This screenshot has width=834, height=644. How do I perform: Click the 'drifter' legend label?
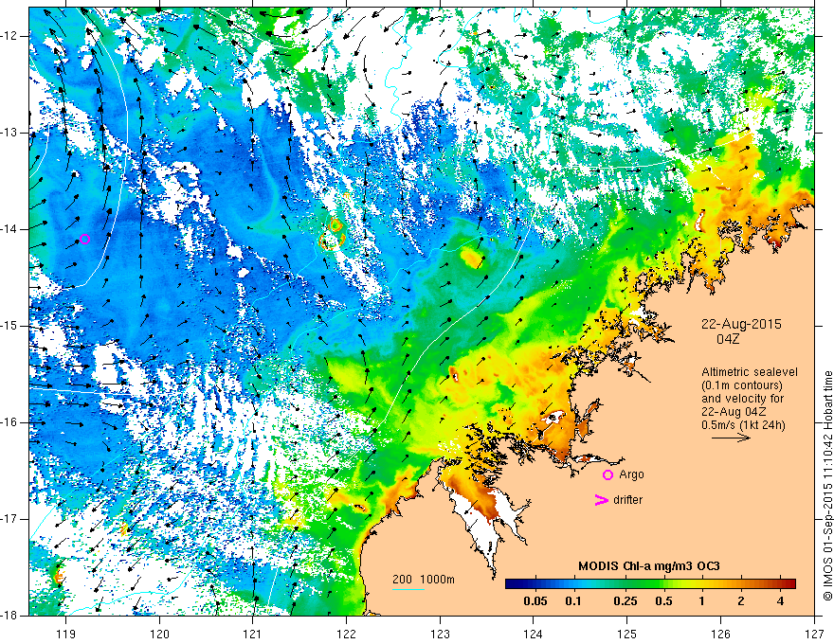click(627, 500)
